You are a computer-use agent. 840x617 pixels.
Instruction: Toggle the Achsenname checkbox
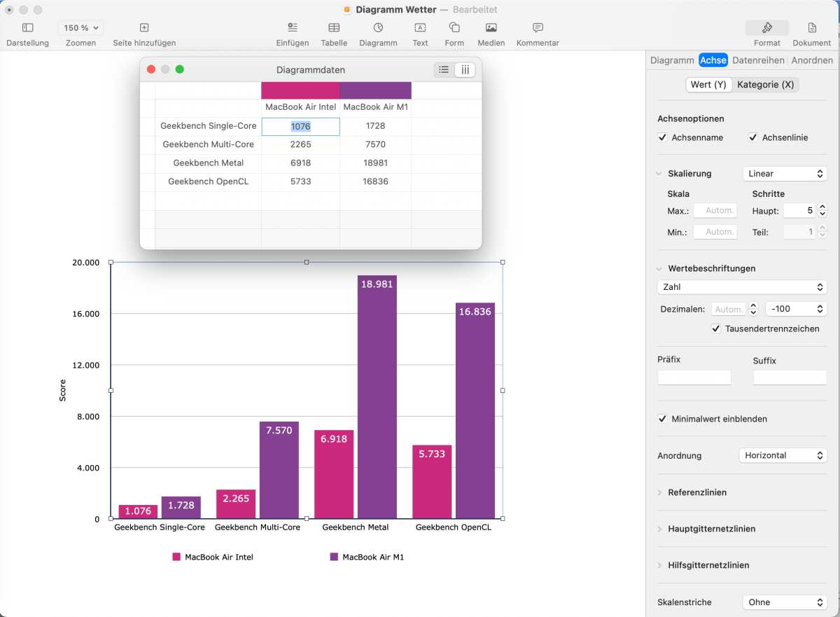coord(662,137)
